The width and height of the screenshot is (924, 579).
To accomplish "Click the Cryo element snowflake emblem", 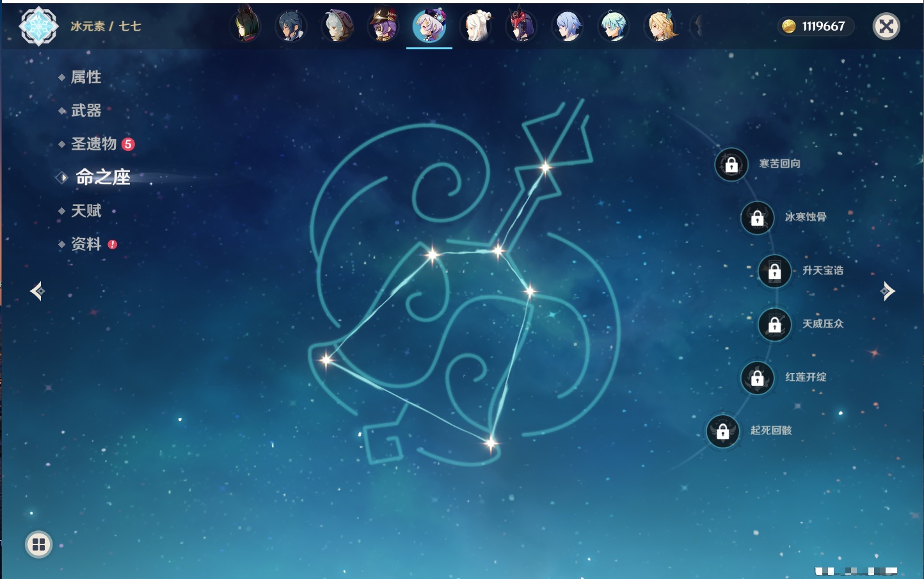I will point(38,26).
